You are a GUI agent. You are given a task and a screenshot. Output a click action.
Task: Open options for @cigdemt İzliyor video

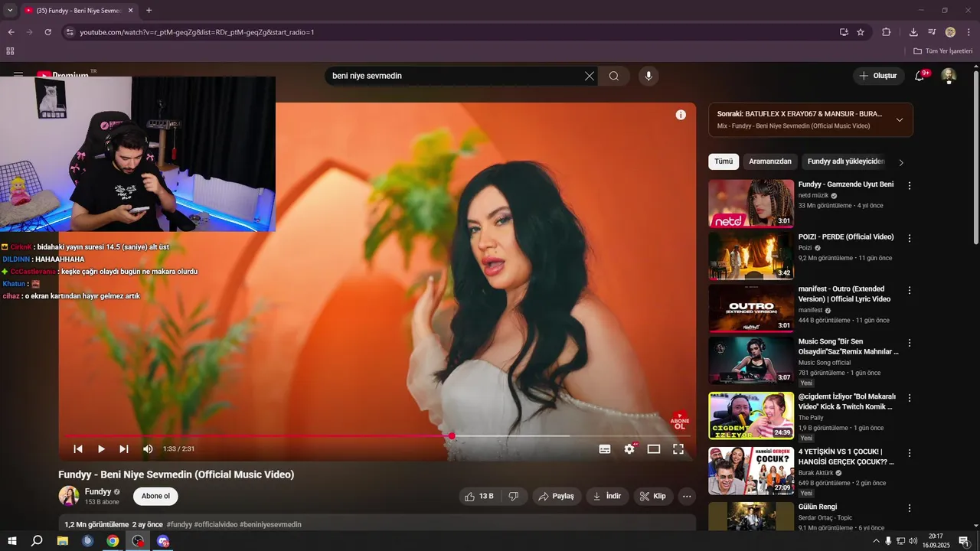(910, 399)
